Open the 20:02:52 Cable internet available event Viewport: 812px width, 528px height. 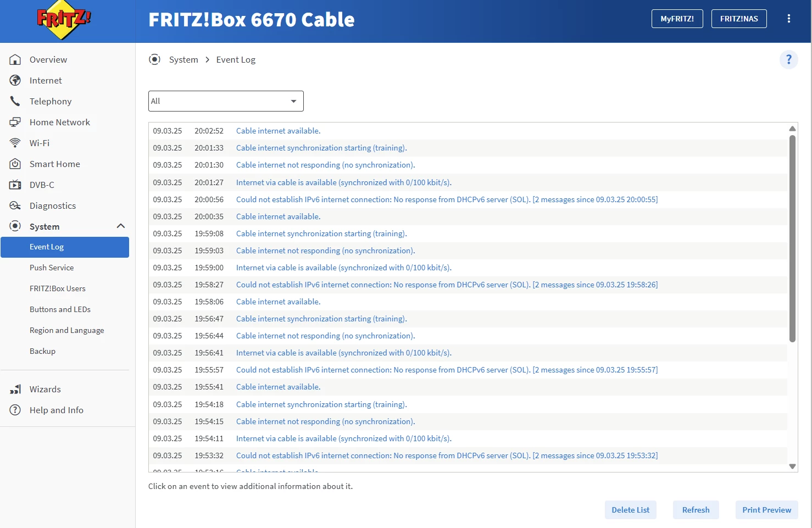coord(278,131)
